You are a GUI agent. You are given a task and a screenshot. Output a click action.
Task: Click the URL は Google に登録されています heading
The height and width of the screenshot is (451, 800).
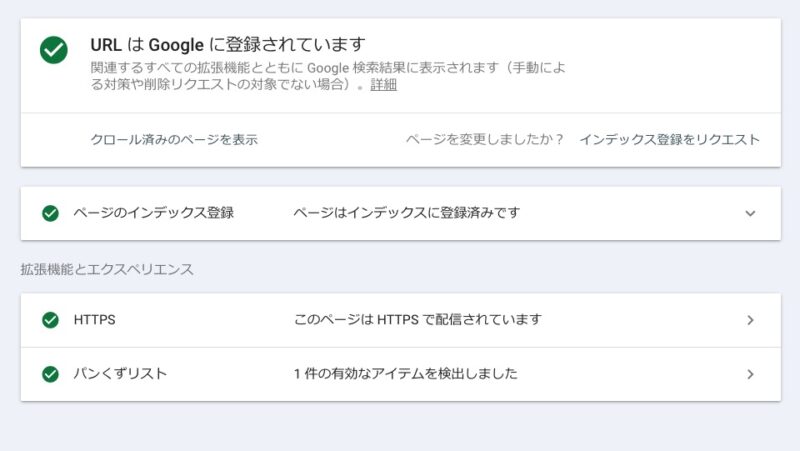point(228,45)
